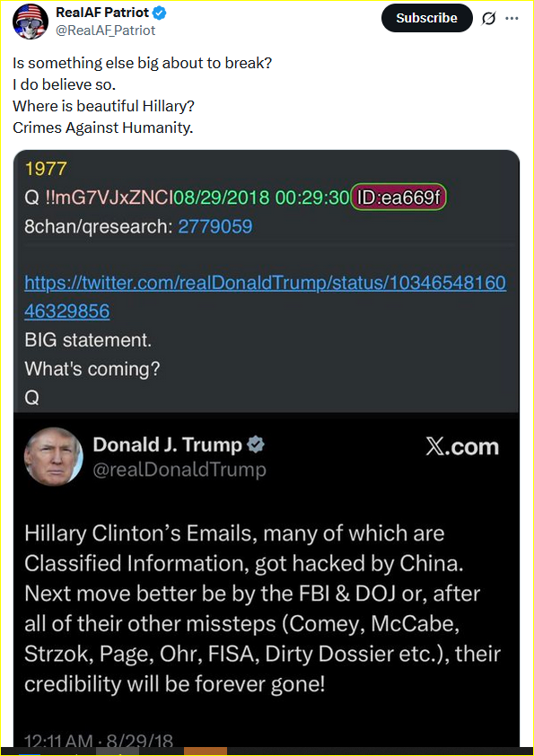
Task: Click the ID:ea669f badge
Action: [398, 198]
